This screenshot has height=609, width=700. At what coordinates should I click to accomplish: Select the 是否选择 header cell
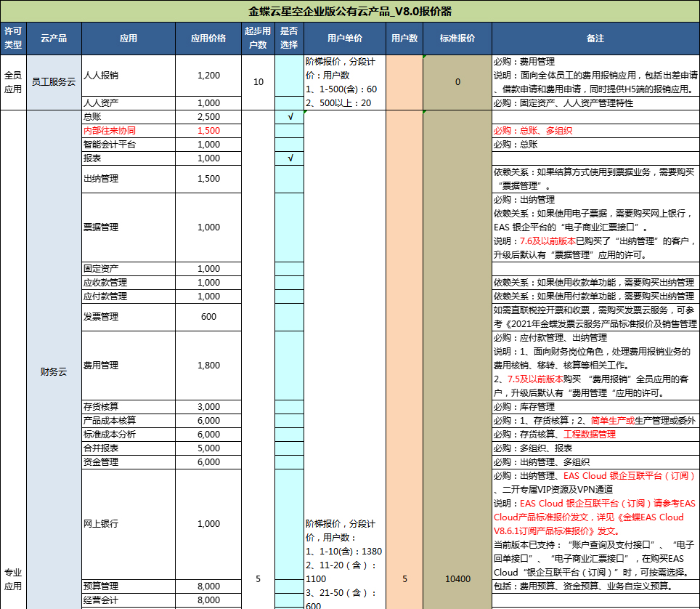pyautogui.click(x=289, y=39)
